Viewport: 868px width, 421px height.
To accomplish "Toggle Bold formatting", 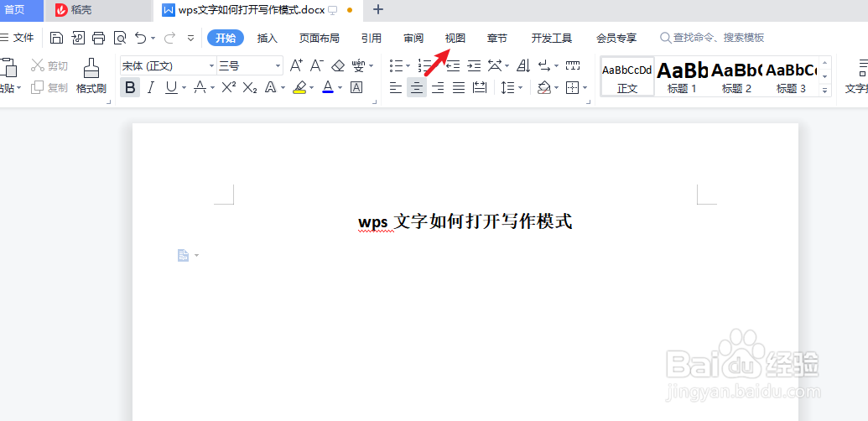I will [x=130, y=87].
